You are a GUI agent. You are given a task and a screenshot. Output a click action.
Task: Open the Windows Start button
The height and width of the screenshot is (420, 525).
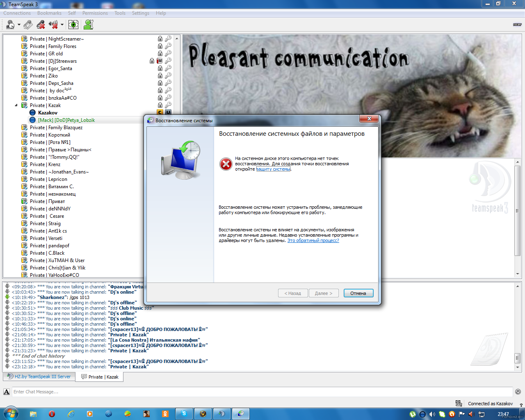point(10,413)
